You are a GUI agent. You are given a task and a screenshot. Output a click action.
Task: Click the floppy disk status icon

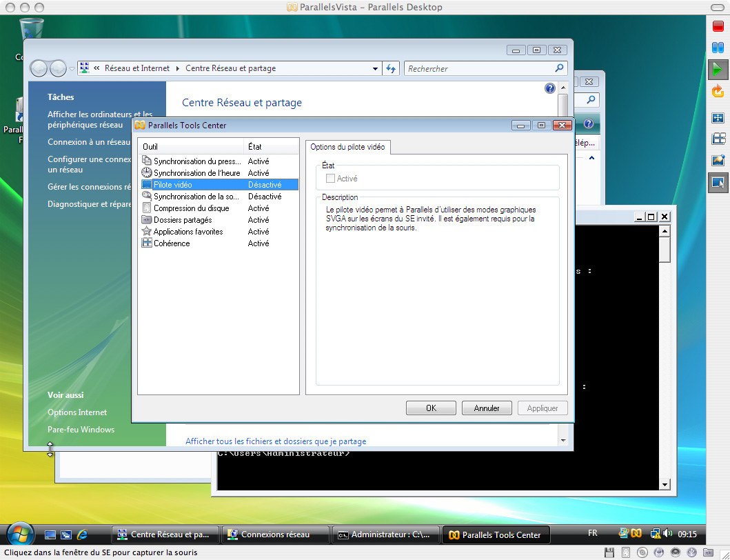(x=609, y=552)
